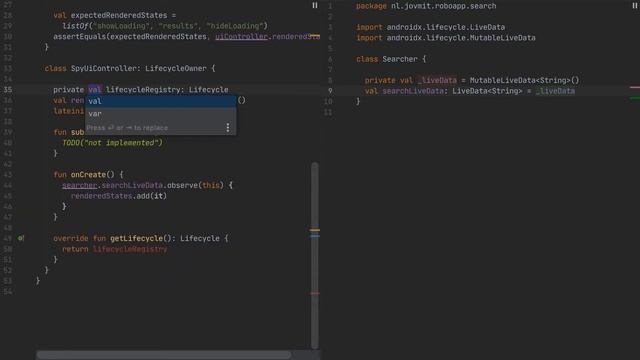Click the 'LifecycleOwner' supertype name
The width and height of the screenshot is (640, 360).
coord(176,69)
